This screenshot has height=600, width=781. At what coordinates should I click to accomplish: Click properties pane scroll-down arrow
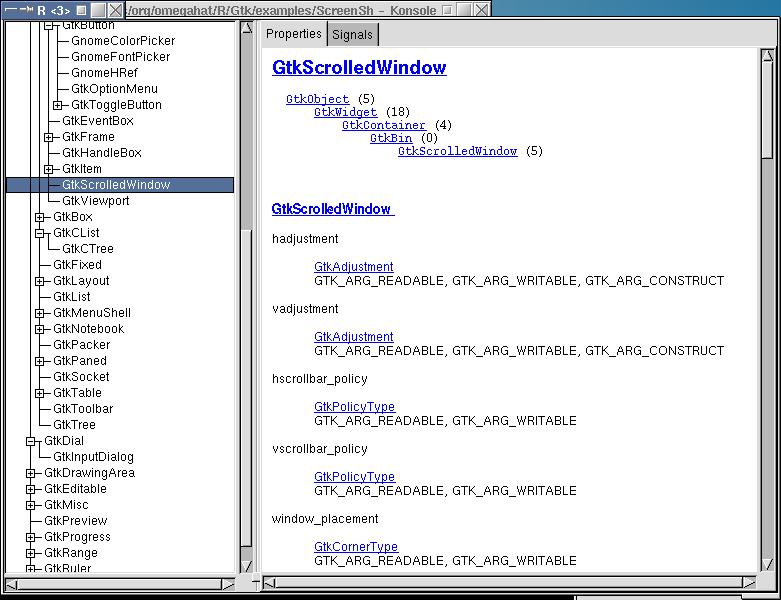click(x=768, y=564)
